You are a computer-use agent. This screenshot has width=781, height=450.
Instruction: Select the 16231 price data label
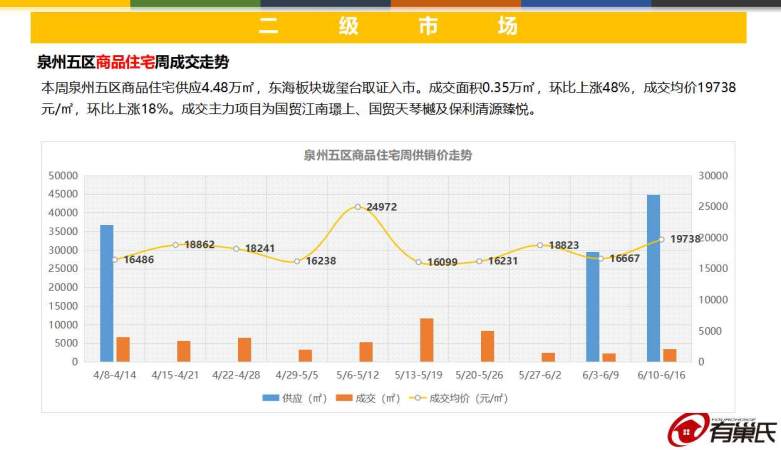[503, 261]
